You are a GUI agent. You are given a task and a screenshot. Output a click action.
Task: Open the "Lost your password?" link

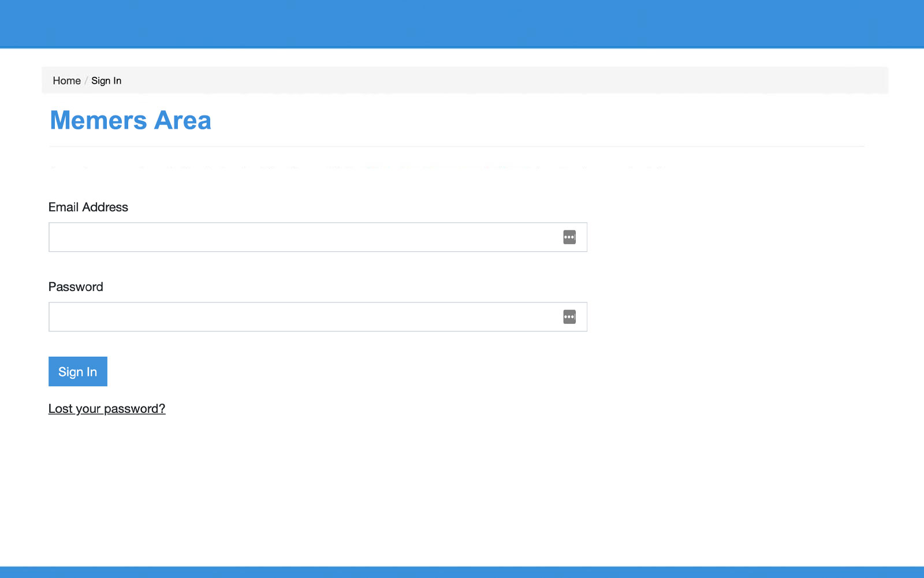point(106,408)
